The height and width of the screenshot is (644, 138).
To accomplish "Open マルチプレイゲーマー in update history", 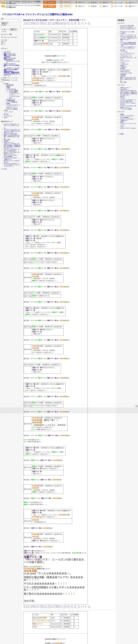I will tap(126, 55).
